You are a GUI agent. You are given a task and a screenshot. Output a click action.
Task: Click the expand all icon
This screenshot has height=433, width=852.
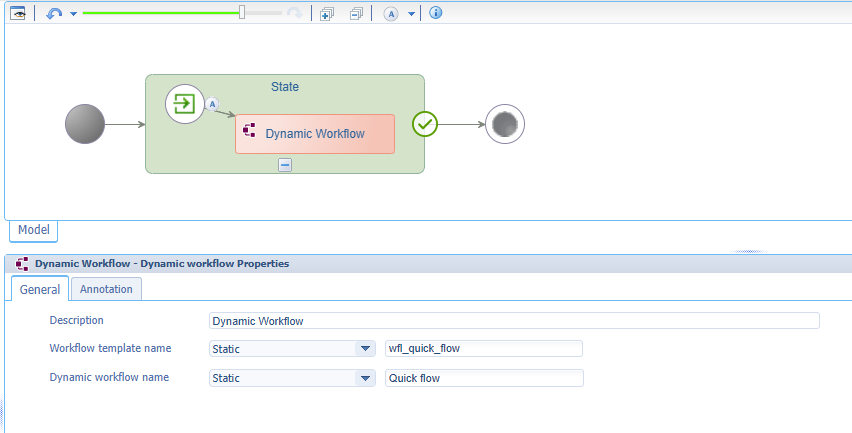pyautogui.click(x=326, y=13)
